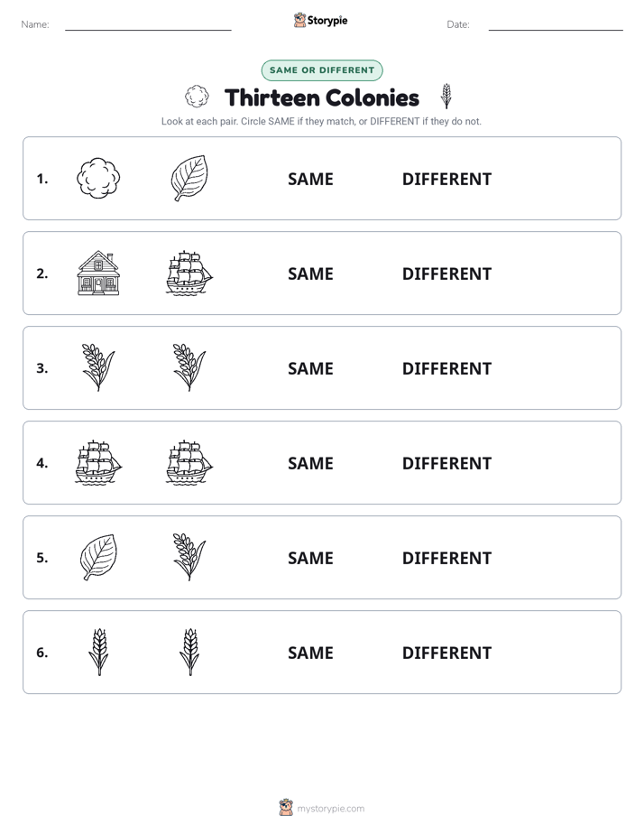Open the mystorypie.com footer link
644x834 pixels.
[x=322, y=808]
